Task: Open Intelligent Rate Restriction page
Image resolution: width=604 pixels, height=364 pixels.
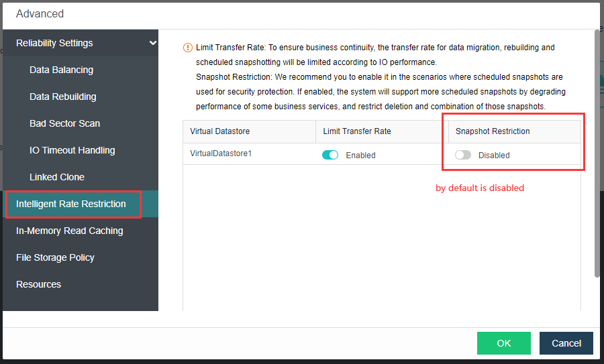Action: (x=71, y=204)
